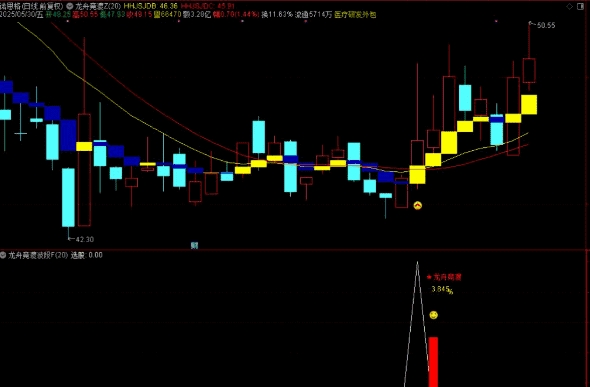Click the blue 财 finance marker icon
Image resolution: width=590 pixels, height=387 pixels.
coord(194,246)
